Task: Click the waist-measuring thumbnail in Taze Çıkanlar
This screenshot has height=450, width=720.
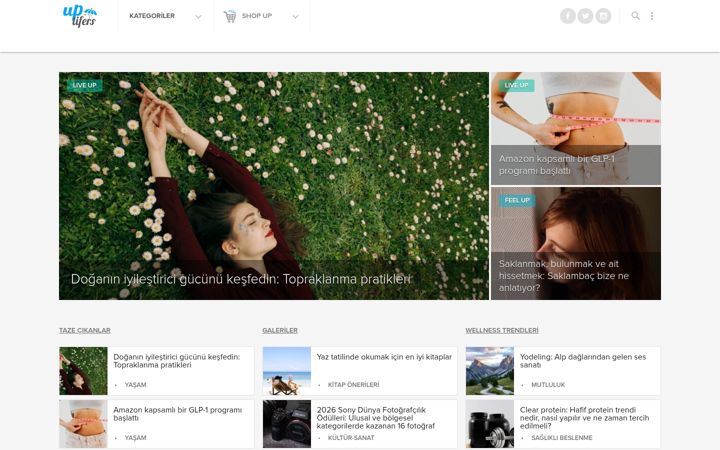Action: pyautogui.click(x=83, y=424)
